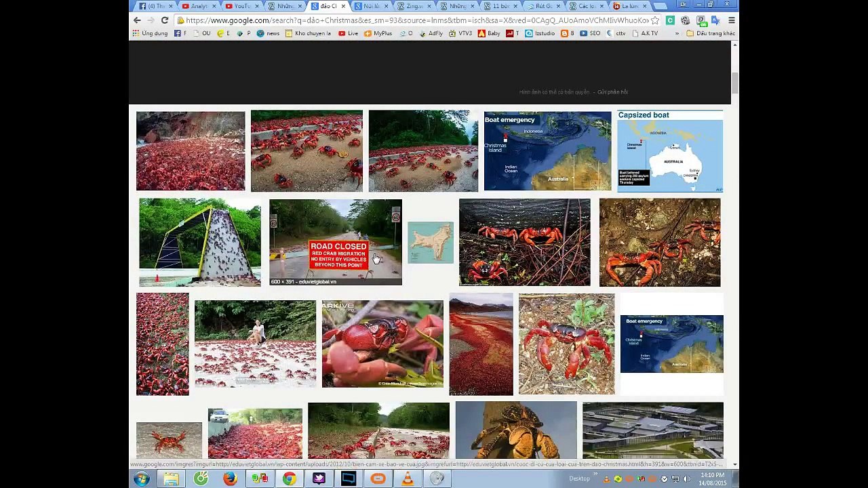Image resolution: width=868 pixels, height=488 pixels.
Task: Open the yellow crab bridge image
Action: (x=199, y=242)
